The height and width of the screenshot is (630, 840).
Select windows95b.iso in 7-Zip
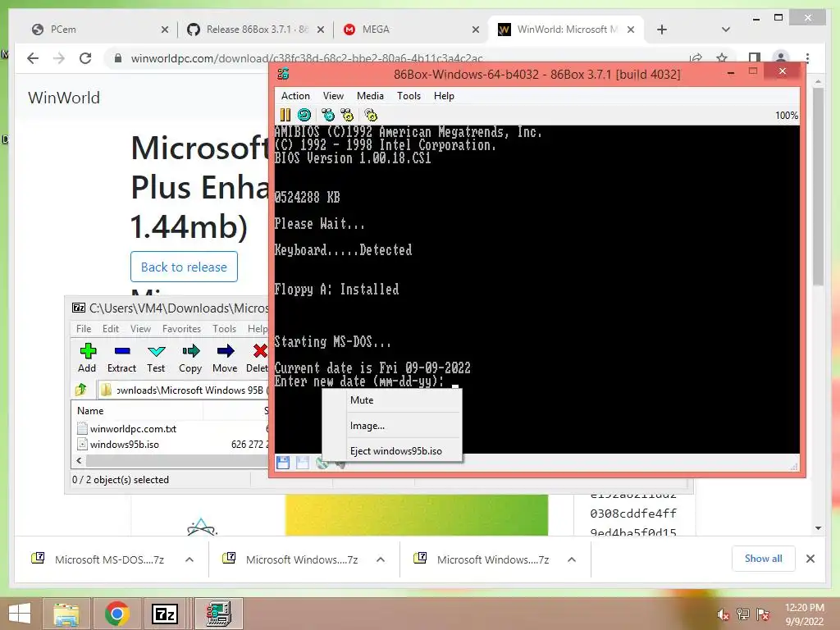pyautogui.click(x=125, y=444)
